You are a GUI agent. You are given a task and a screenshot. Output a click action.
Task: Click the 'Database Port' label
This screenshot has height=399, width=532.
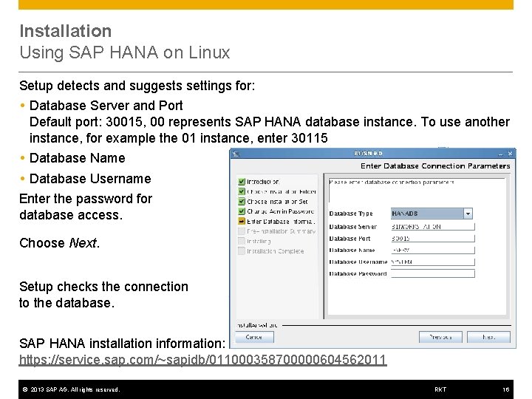click(x=349, y=239)
